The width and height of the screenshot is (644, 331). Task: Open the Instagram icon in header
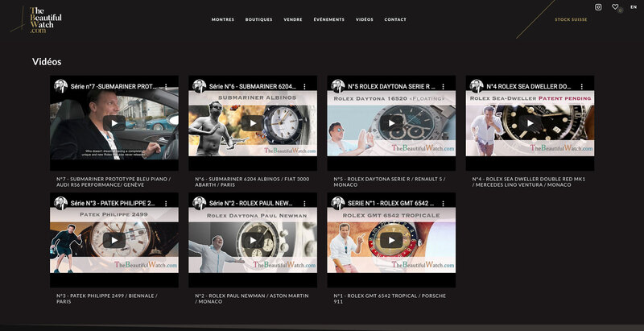click(x=598, y=7)
